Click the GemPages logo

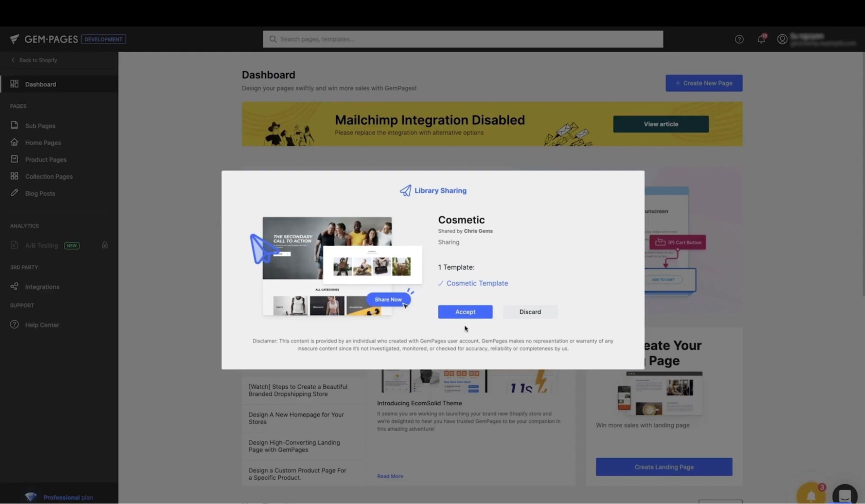(x=43, y=39)
